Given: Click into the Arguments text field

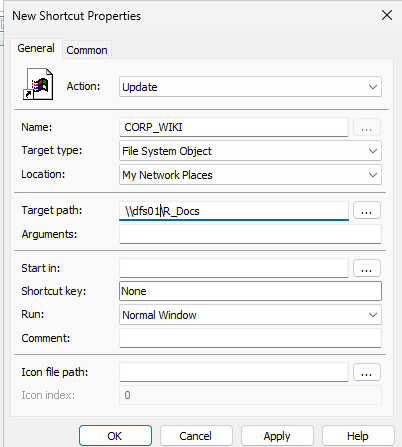Looking at the screenshot, I should click(250, 234).
